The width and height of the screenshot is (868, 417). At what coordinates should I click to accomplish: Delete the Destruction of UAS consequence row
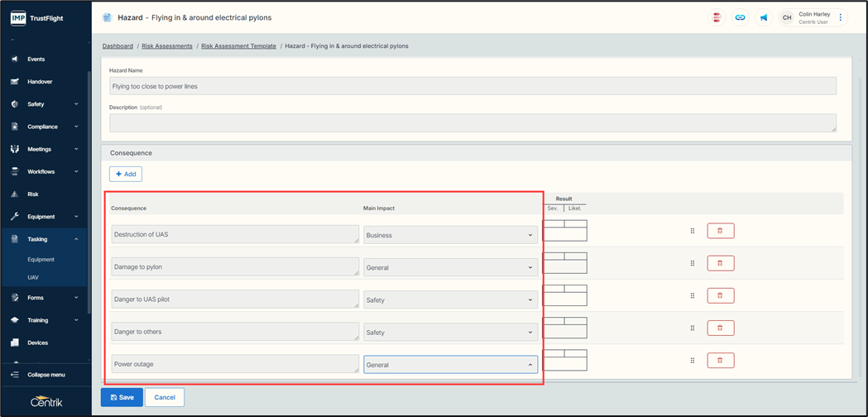point(720,231)
